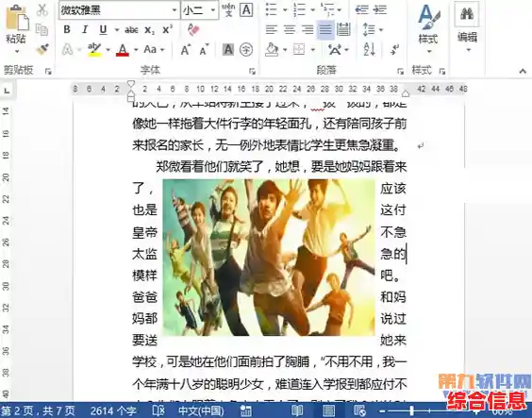
Task: Click the Paste clipboard icon
Action: point(16,17)
